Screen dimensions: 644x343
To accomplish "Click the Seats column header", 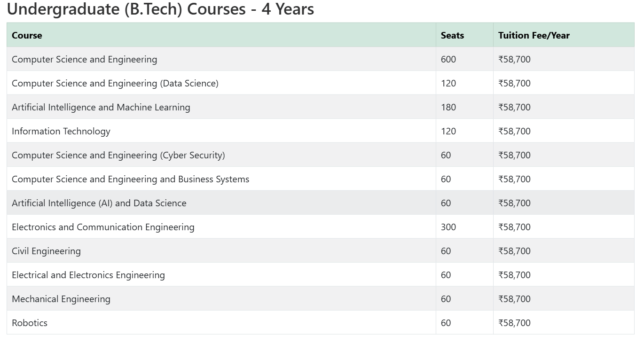I will 452,35.
